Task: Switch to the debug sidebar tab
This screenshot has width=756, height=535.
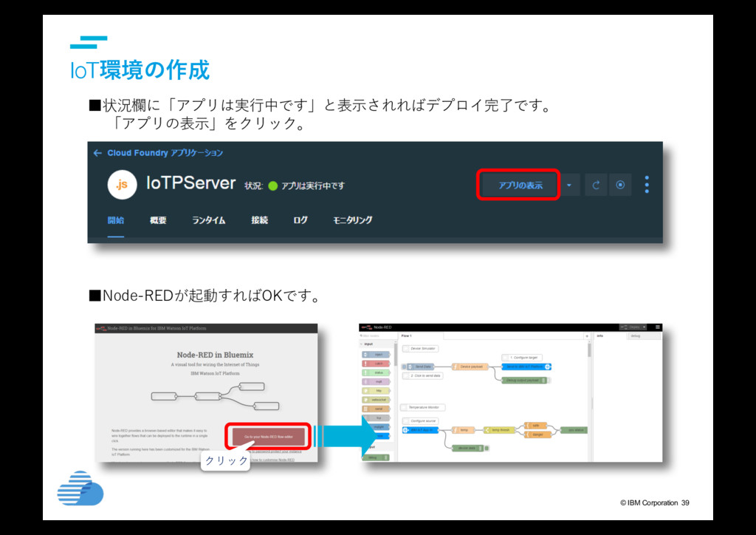Action: click(645, 335)
